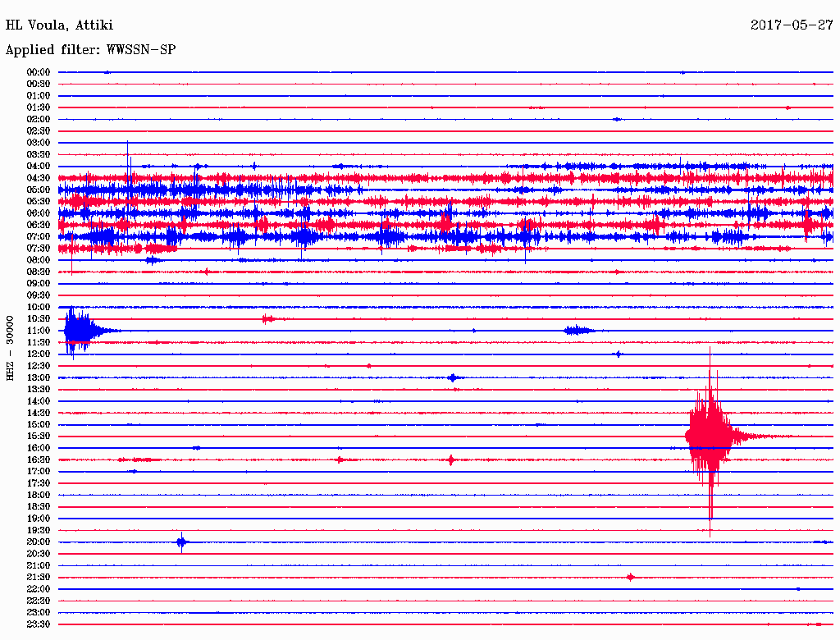Click the 10:00 time label
The width and height of the screenshot is (840, 640).
39,307
